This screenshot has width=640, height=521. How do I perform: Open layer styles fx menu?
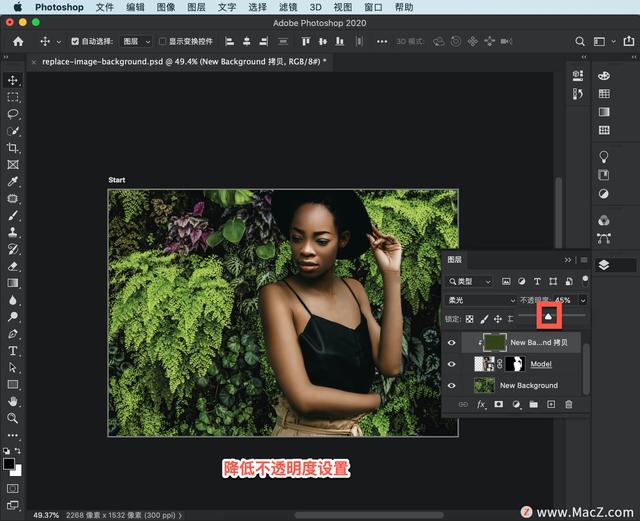[481, 404]
